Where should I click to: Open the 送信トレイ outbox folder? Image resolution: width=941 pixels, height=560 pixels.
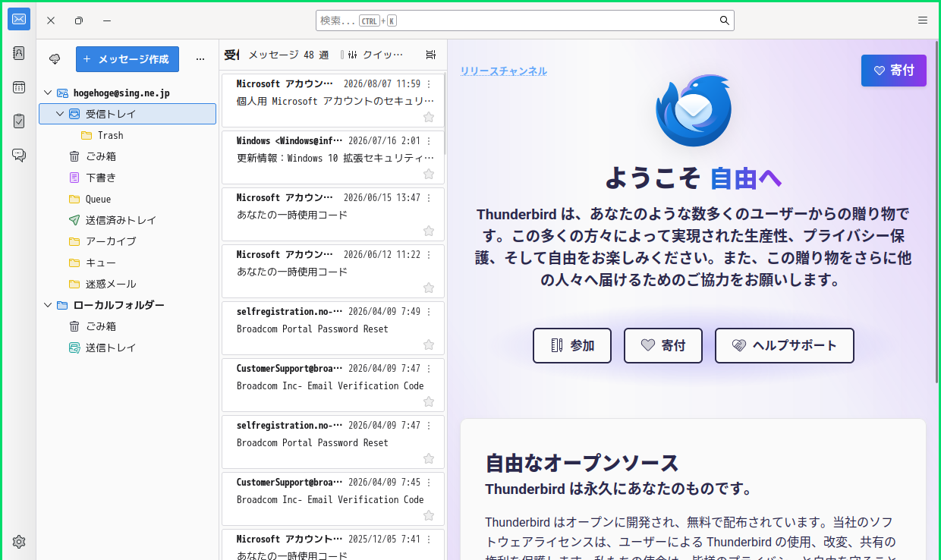coord(127,348)
